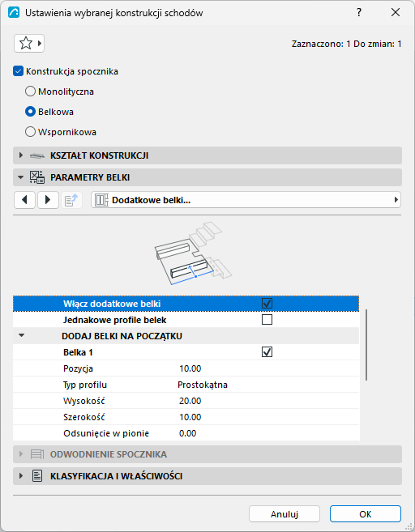Screen dimensions: 415x532
Task: Collapse the PARAMETRY BELKI panel
Action: coord(207,177)
